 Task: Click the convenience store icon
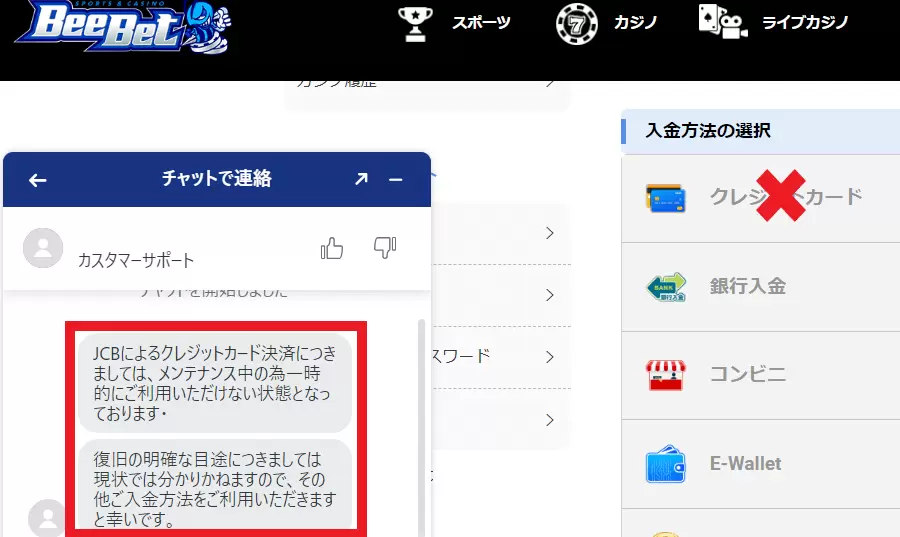pos(666,375)
